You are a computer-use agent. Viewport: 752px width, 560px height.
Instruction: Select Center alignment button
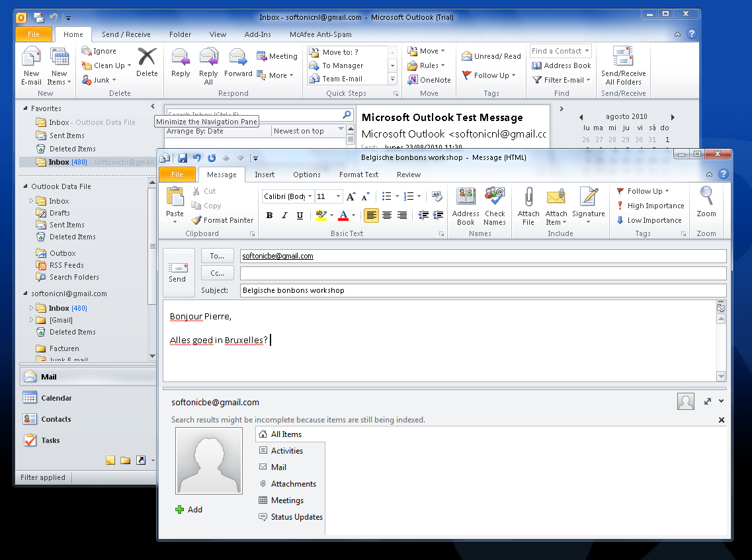386,216
